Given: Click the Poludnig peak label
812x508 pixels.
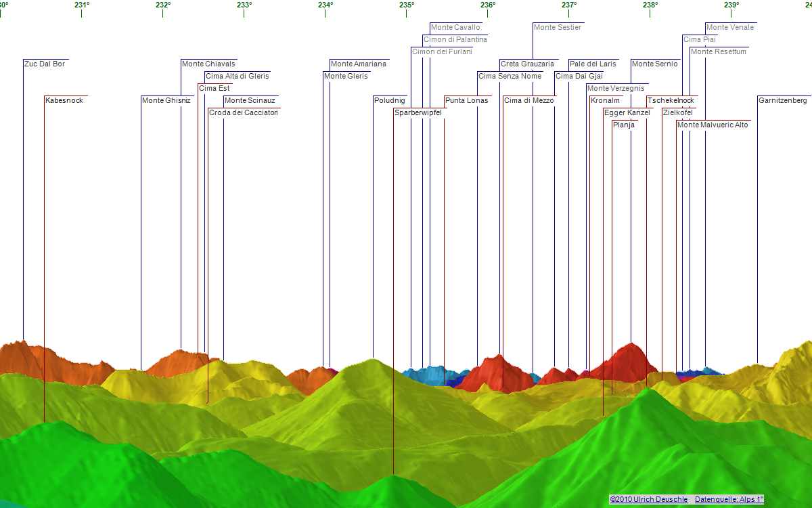Looking at the screenshot, I should (x=390, y=100).
